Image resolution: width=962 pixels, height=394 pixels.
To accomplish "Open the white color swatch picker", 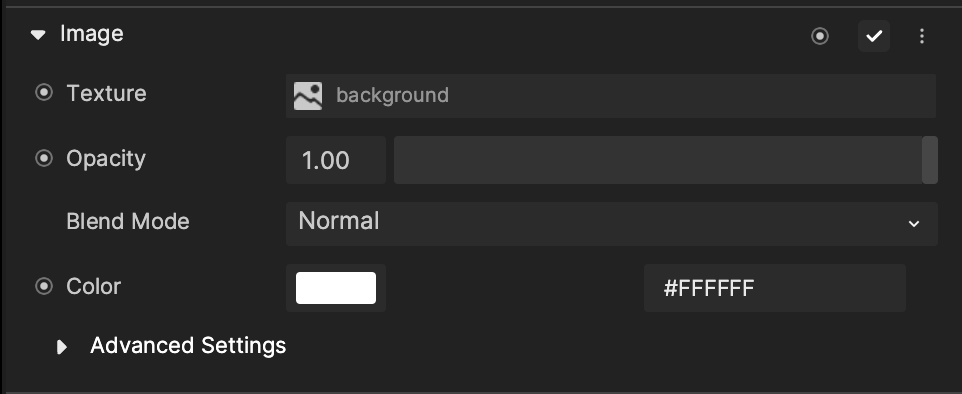I will [336, 288].
